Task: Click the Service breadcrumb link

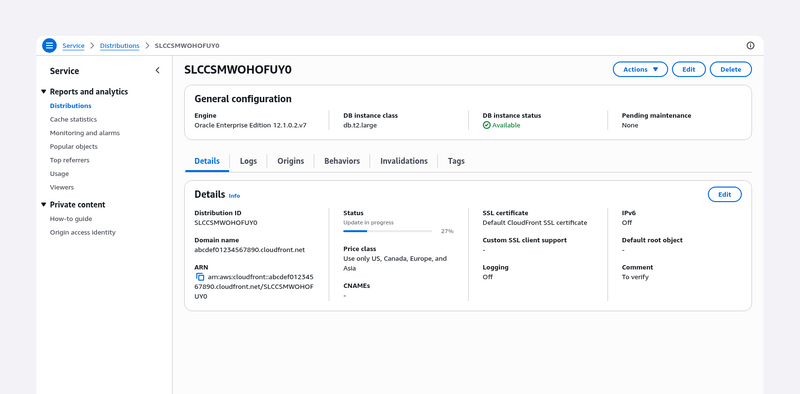Action: [x=73, y=45]
